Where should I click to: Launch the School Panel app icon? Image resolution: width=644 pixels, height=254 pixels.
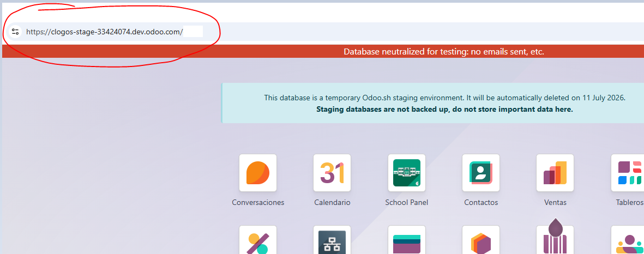[x=407, y=173]
